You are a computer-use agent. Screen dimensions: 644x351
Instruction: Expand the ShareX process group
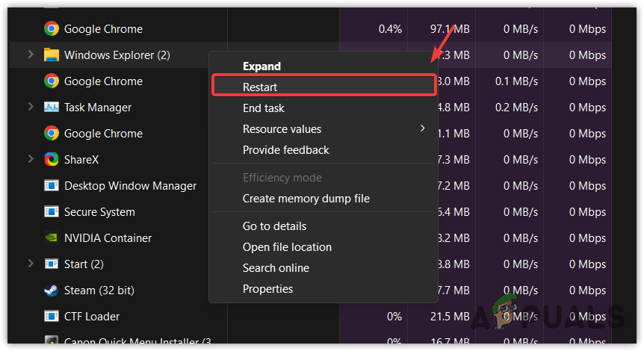31,159
